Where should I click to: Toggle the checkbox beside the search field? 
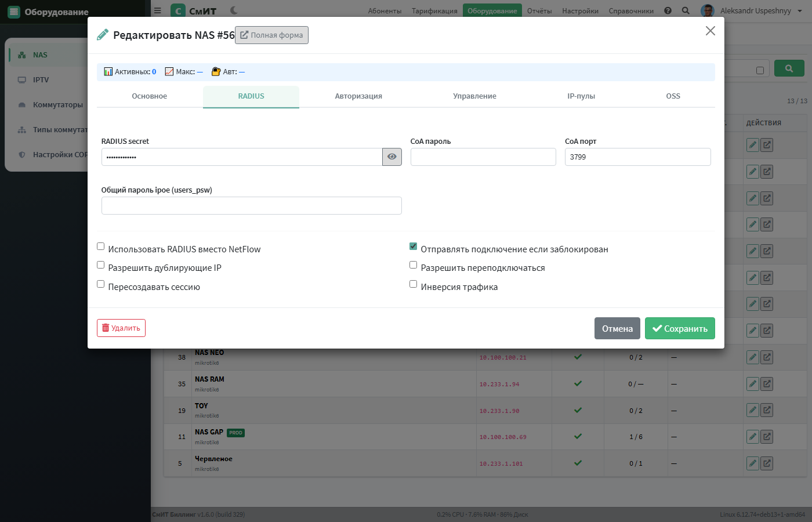[760, 70]
